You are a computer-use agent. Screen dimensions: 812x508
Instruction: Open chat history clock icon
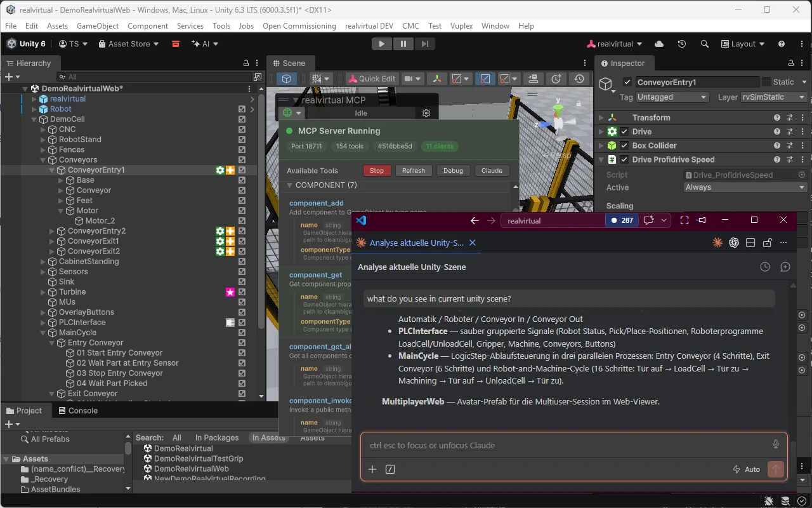pos(765,267)
